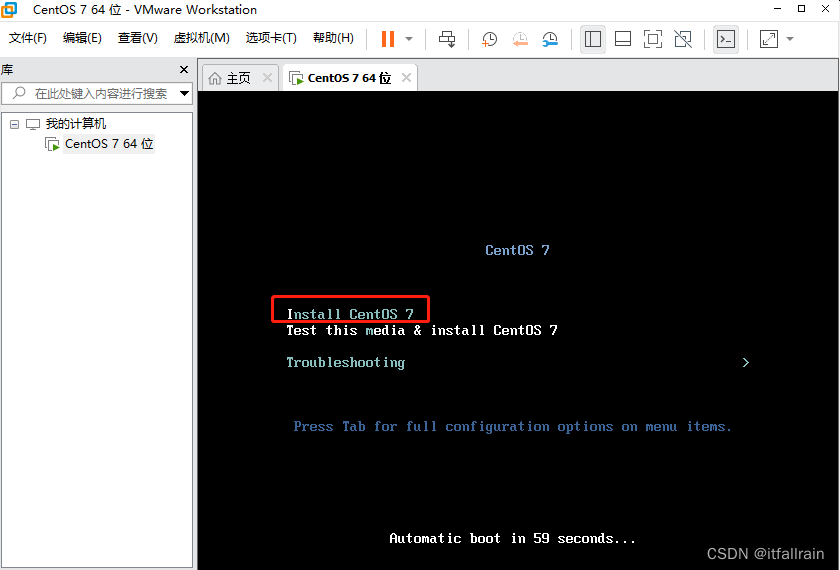
Task: Select the Troubleshooting boot menu entry
Action: pos(346,363)
